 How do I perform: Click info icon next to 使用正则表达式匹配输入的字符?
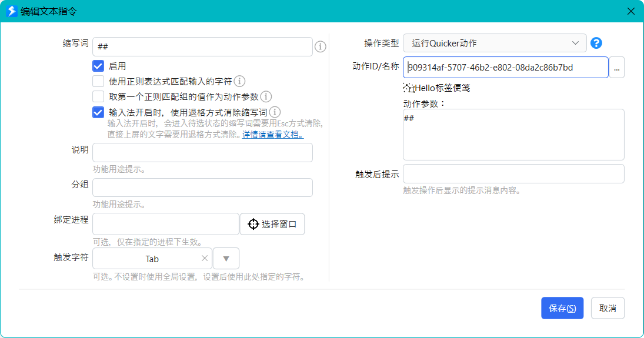[x=239, y=81]
